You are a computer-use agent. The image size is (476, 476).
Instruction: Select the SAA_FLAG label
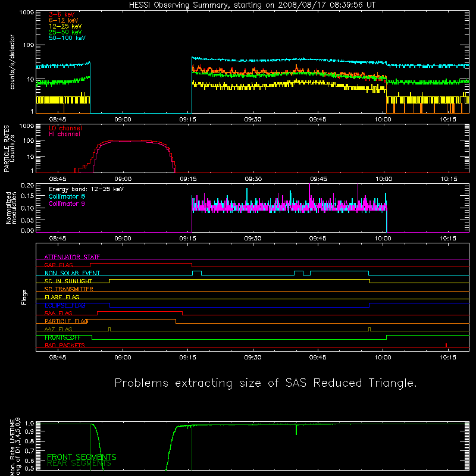(58, 314)
